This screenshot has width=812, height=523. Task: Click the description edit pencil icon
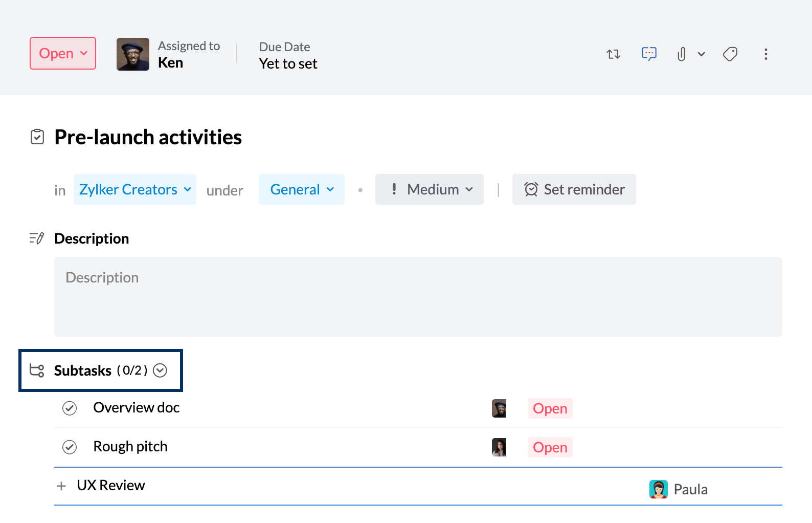point(37,238)
